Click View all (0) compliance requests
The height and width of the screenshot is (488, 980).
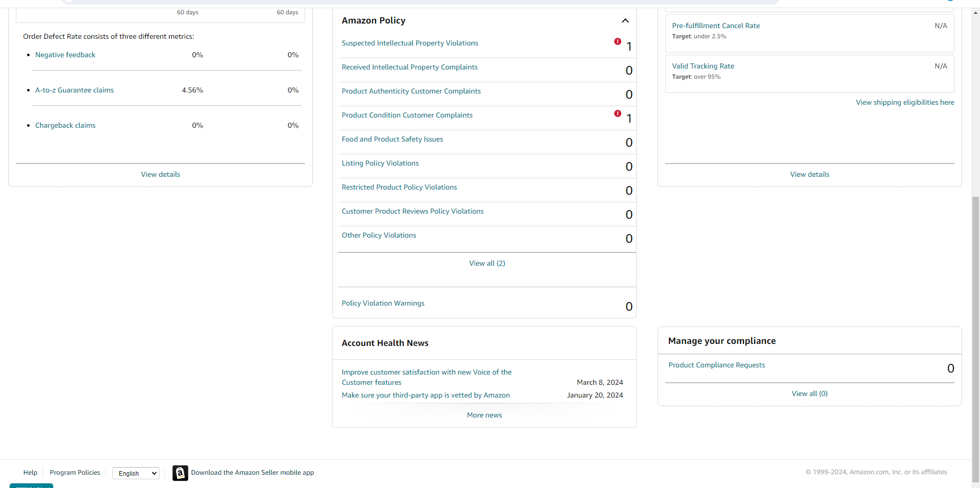click(809, 393)
